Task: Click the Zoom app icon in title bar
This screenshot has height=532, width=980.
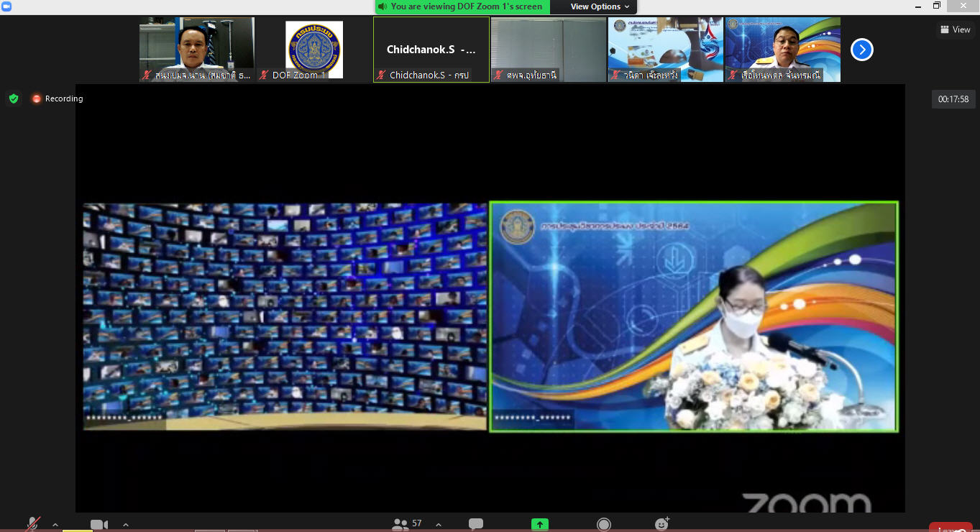Action: [7, 6]
